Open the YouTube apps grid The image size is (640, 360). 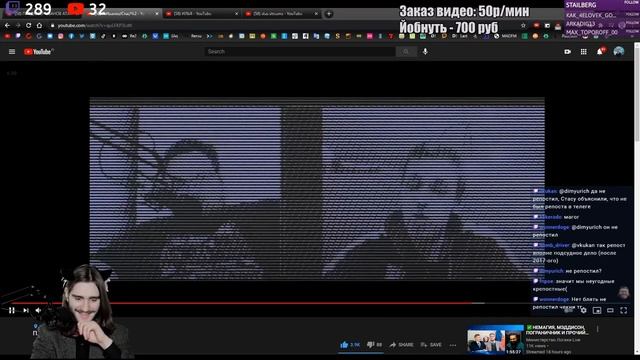(x=584, y=51)
